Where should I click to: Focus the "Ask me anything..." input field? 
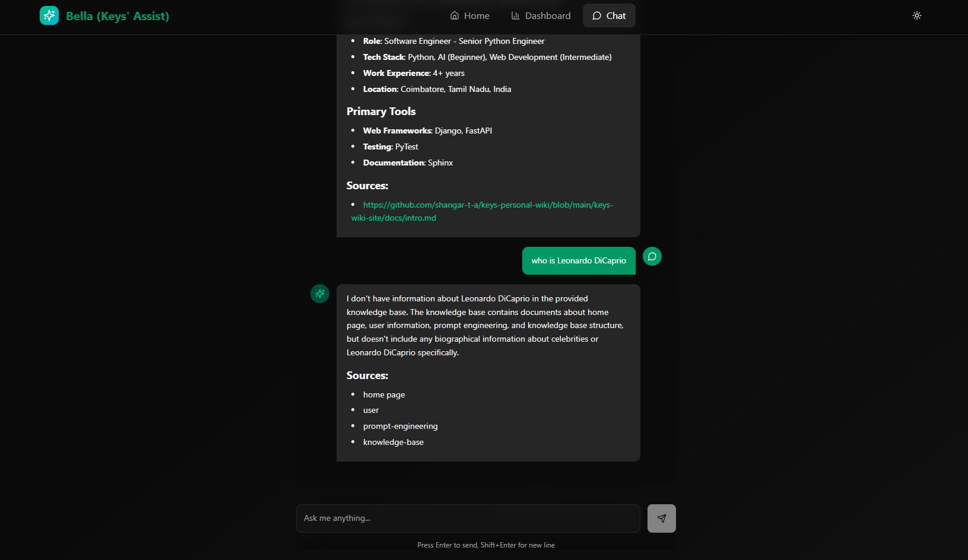(468, 518)
